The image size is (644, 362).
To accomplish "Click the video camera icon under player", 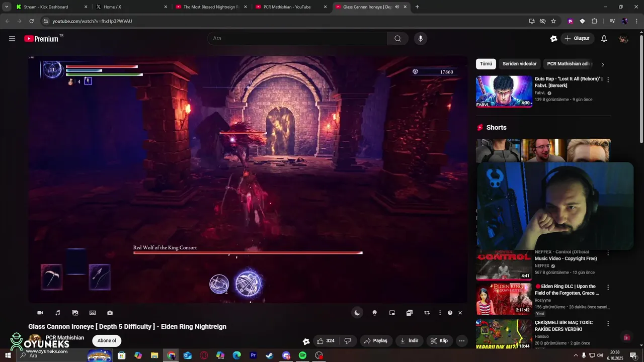I will [x=40, y=313].
